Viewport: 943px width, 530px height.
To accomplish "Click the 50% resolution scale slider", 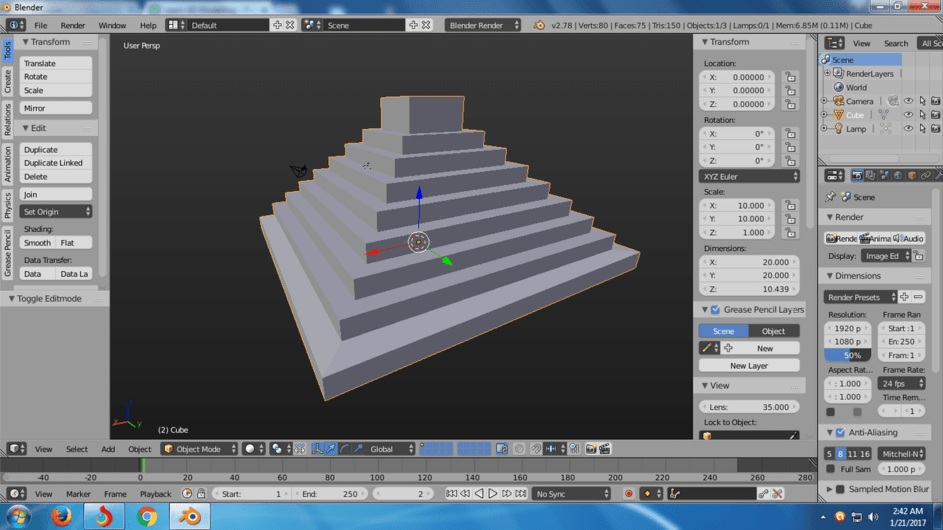I will click(847, 355).
